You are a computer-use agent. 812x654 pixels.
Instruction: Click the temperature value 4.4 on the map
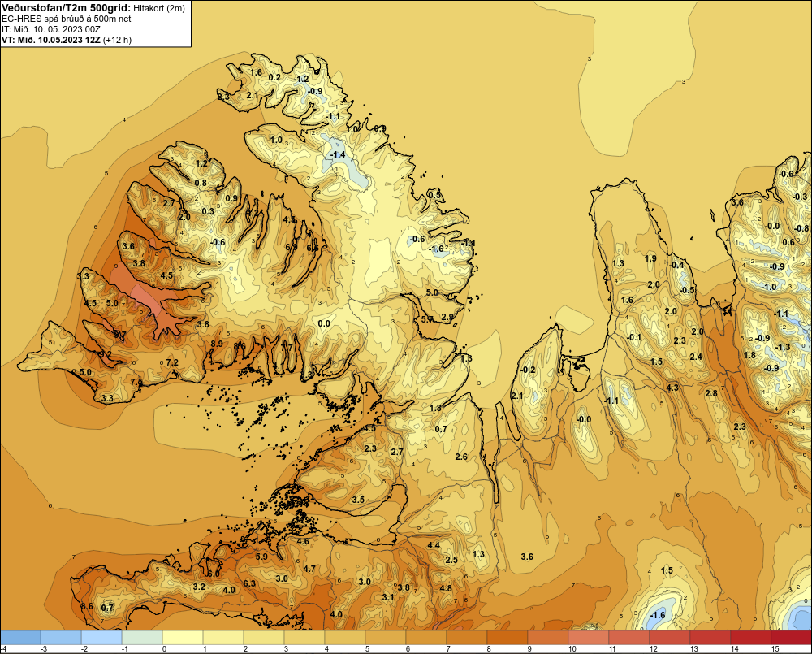coord(434,545)
